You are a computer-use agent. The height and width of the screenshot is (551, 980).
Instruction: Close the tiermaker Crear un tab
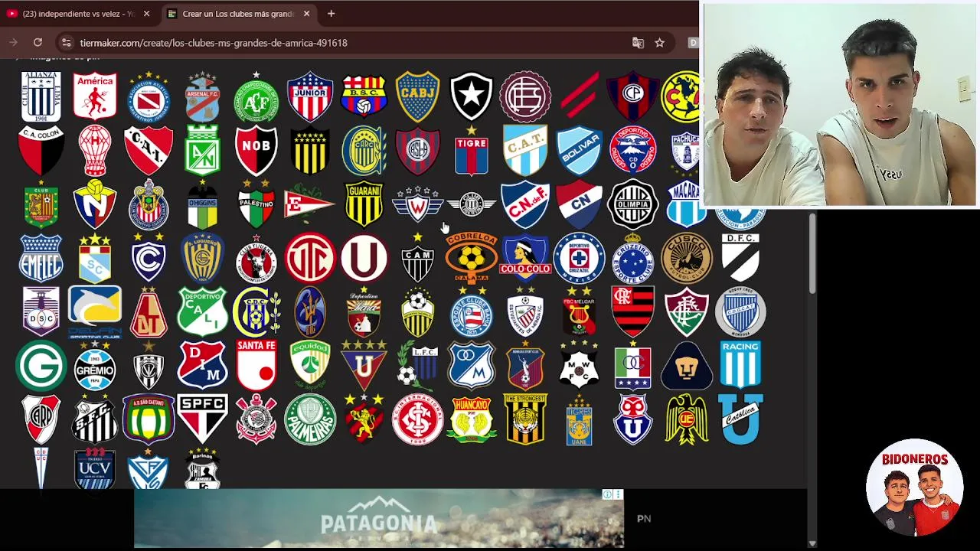click(306, 14)
